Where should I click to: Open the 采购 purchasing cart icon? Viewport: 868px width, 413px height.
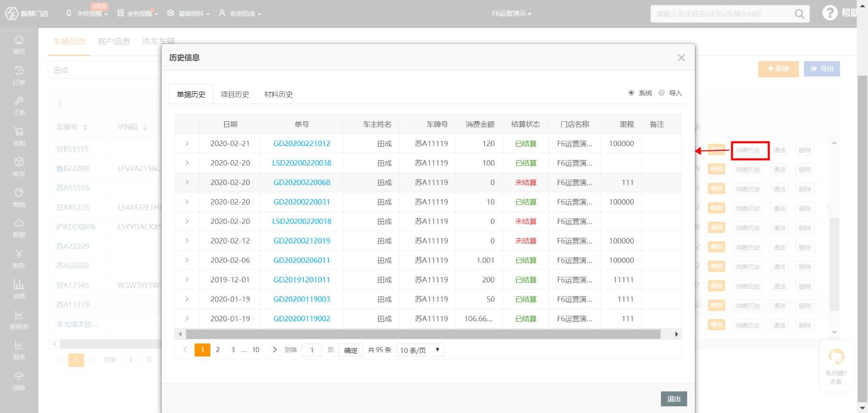coord(19,131)
